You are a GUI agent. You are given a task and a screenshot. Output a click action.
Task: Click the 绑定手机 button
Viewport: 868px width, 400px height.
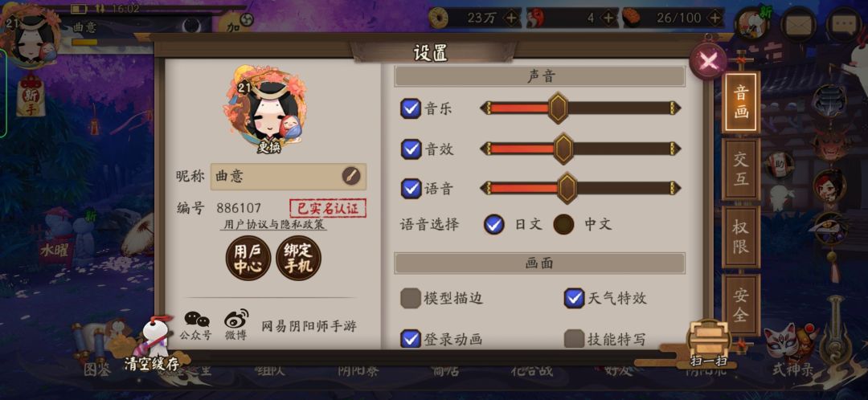[298, 258]
